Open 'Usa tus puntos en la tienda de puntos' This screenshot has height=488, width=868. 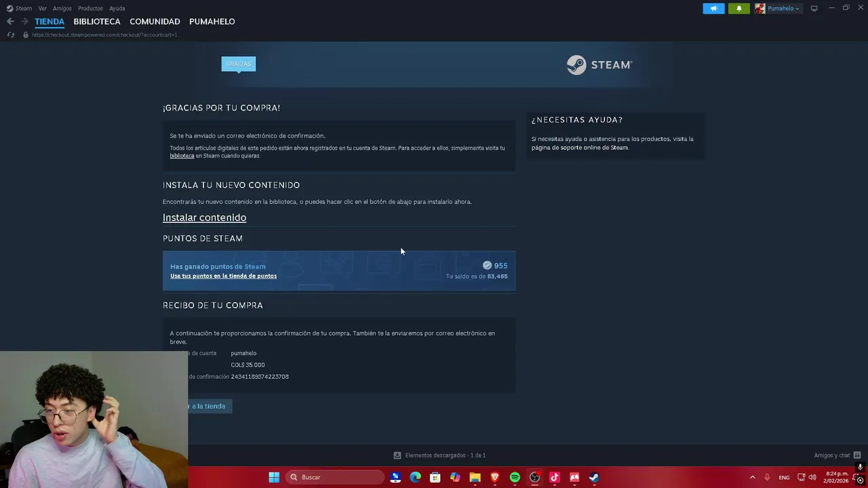tap(223, 276)
